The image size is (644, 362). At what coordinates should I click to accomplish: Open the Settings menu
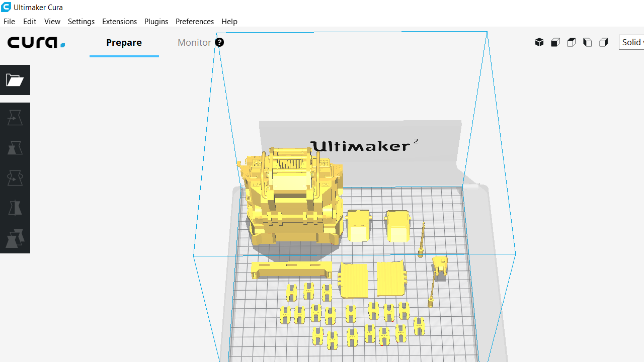pos(81,21)
